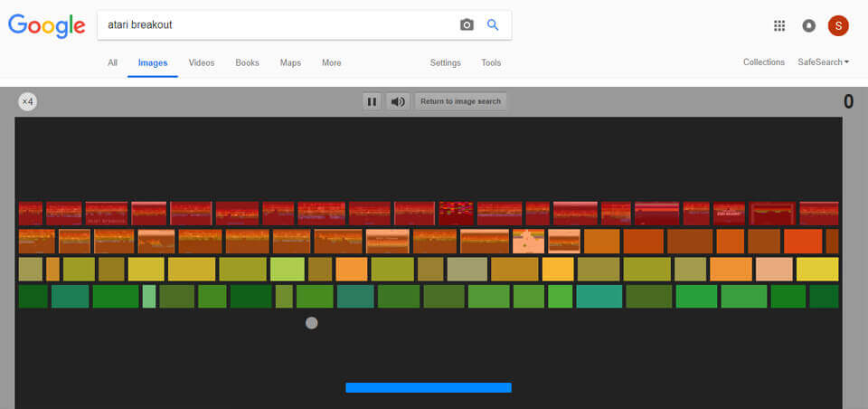The image size is (868, 409).
Task: Click the pale peach brick in yellow row
Action: pos(775,270)
